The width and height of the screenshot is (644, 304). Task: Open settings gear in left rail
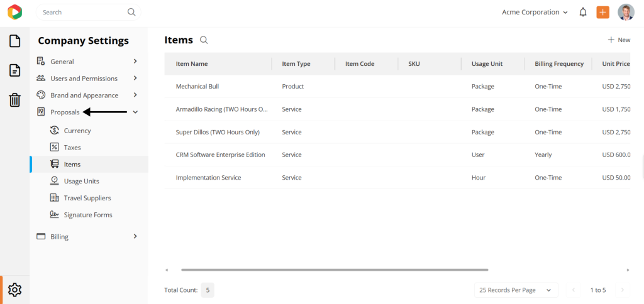pos(15,290)
